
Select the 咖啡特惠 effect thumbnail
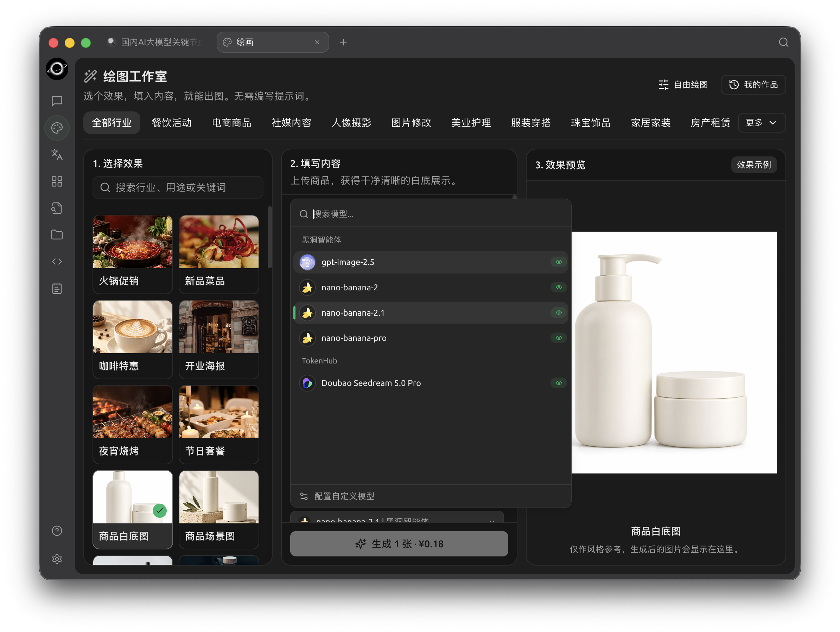[x=133, y=339]
